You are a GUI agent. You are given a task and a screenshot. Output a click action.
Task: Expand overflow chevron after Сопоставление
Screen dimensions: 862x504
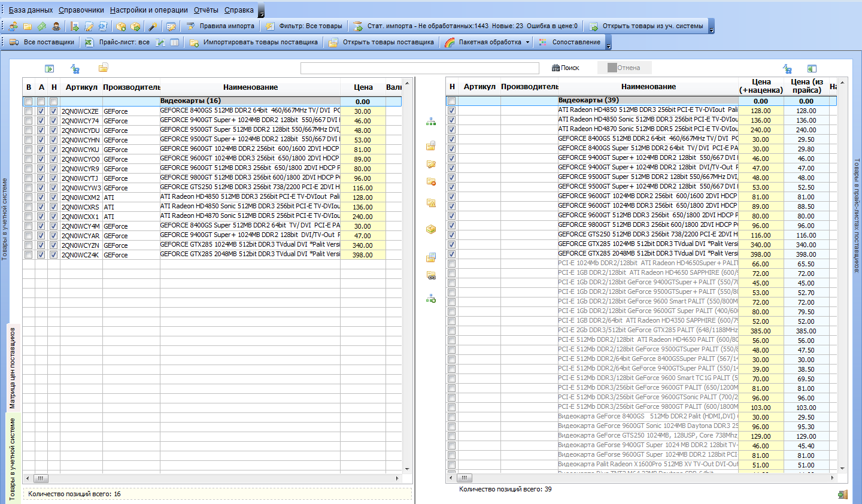(x=608, y=43)
